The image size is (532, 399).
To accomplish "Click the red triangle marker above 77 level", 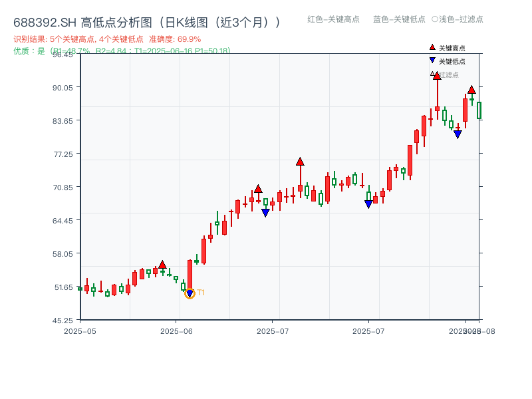I will 300,161.
